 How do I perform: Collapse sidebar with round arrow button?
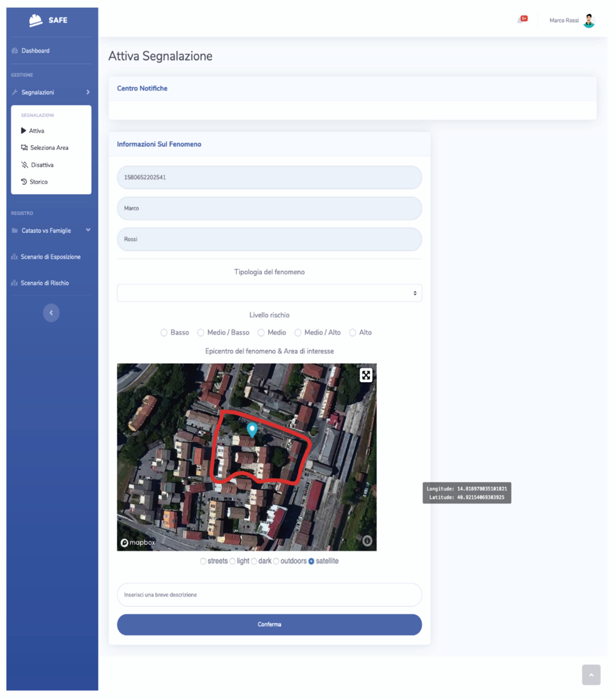coord(51,313)
